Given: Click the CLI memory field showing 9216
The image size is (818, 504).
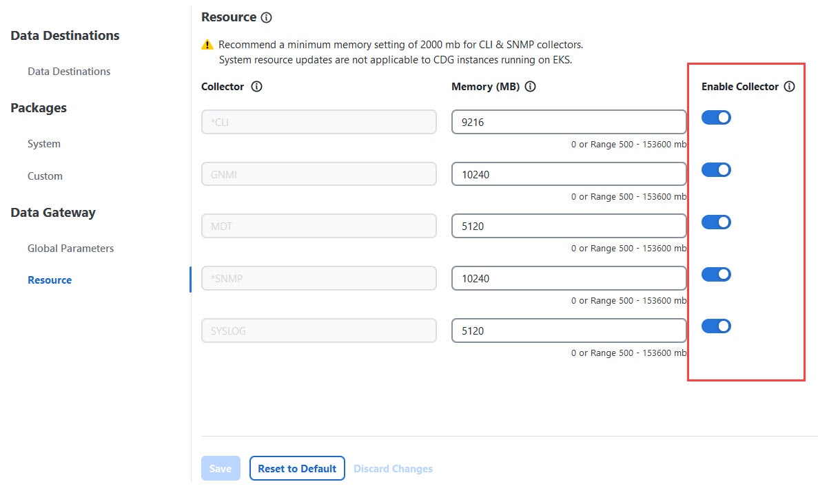Looking at the screenshot, I should click(569, 123).
